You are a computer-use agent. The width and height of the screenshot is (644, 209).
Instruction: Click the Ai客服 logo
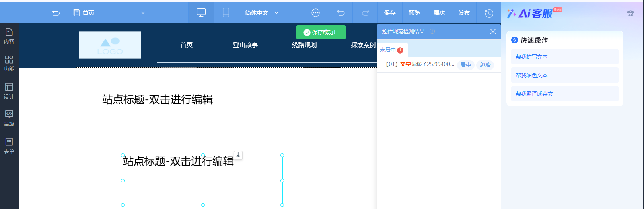coord(534,13)
